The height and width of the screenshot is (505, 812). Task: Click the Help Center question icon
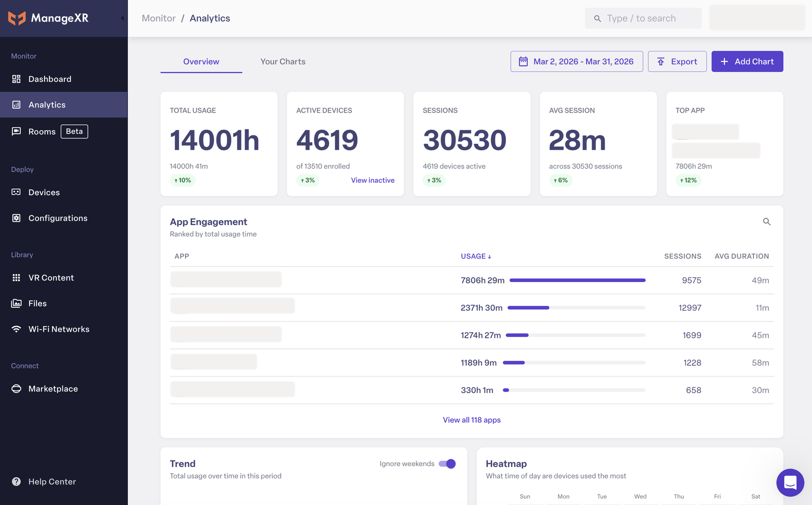coord(16,482)
